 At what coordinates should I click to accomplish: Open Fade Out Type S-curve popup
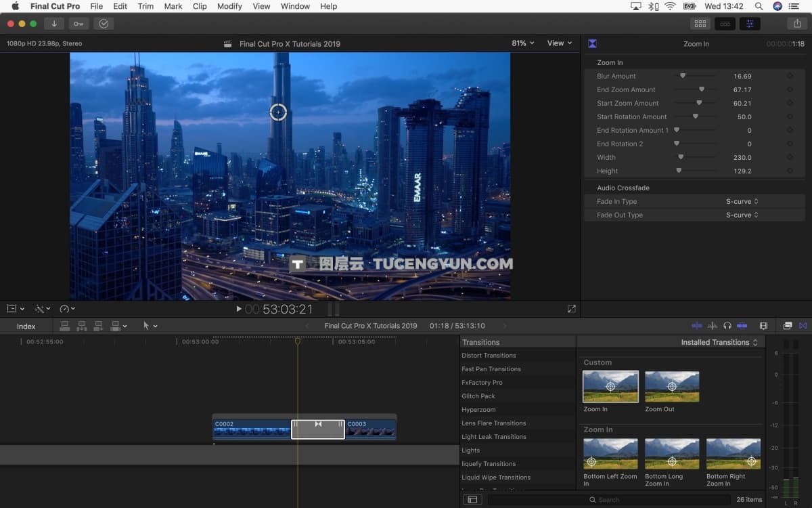coord(742,215)
